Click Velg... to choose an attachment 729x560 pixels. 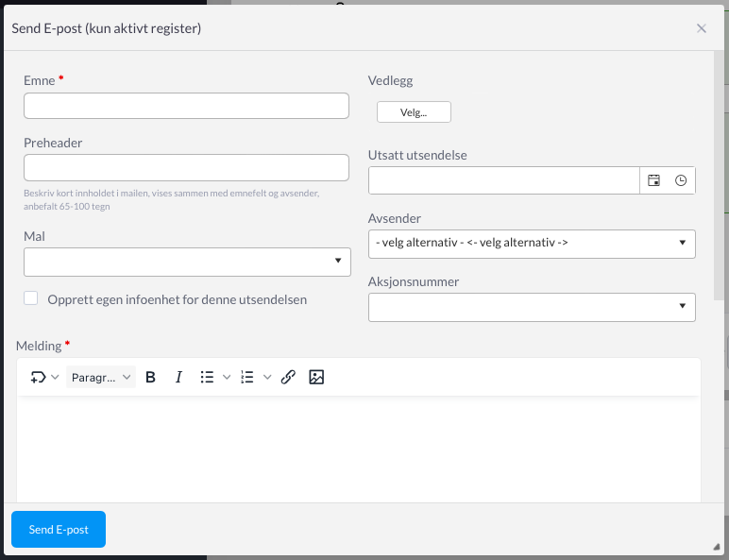414,112
